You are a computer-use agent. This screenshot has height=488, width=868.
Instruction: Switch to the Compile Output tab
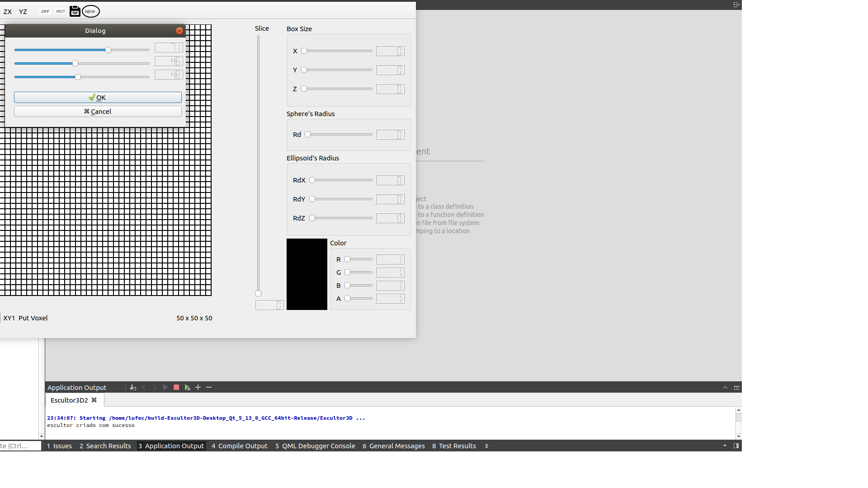(239, 446)
